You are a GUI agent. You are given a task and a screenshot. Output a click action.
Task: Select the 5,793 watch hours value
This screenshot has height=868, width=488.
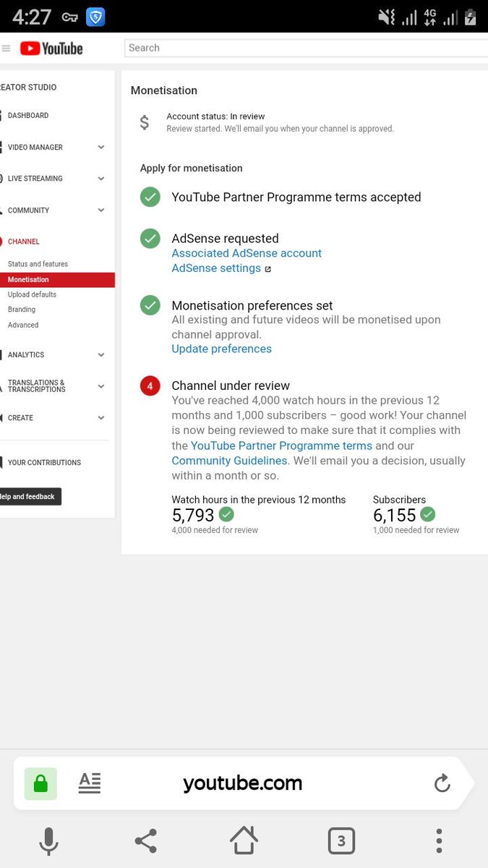[193, 515]
